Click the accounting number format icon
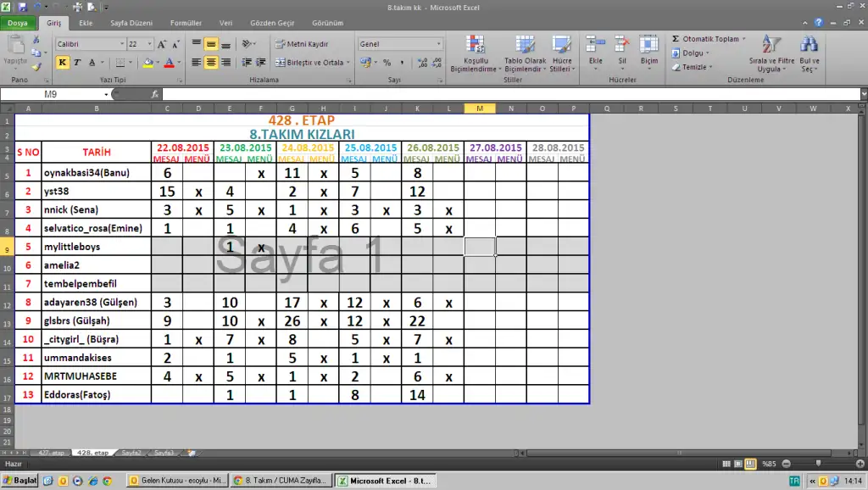Viewport: 868px width, 490px height. 365,63
